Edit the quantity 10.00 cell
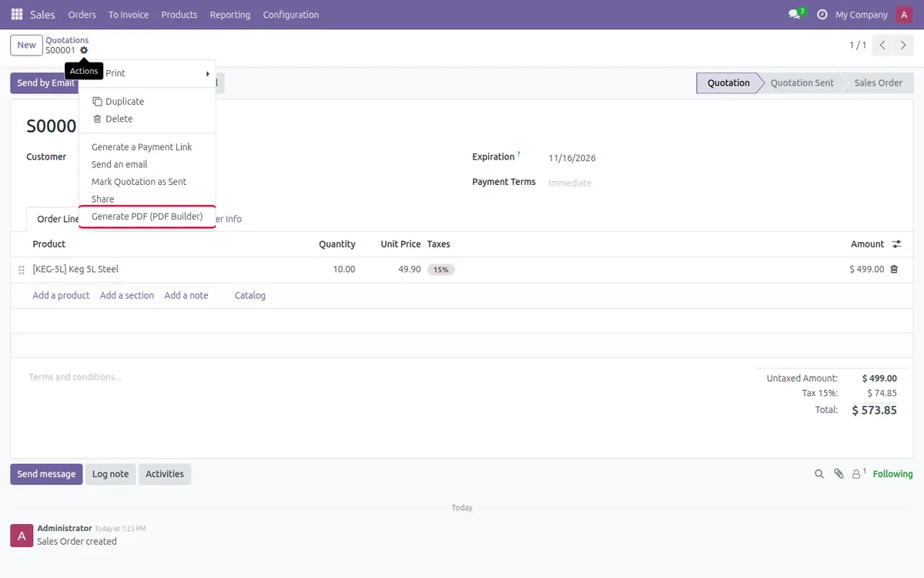This screenshot has width=924, height=578. point(343,269)
